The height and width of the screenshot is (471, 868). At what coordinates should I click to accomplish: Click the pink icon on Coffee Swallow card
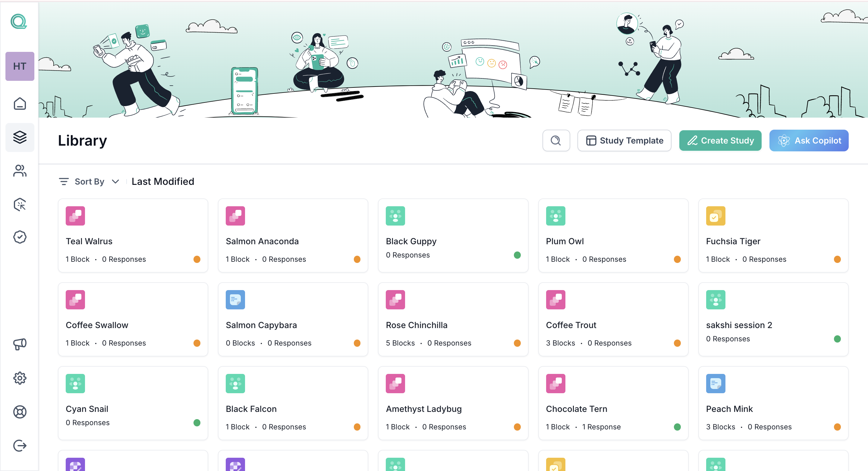[x=75, y=300]
